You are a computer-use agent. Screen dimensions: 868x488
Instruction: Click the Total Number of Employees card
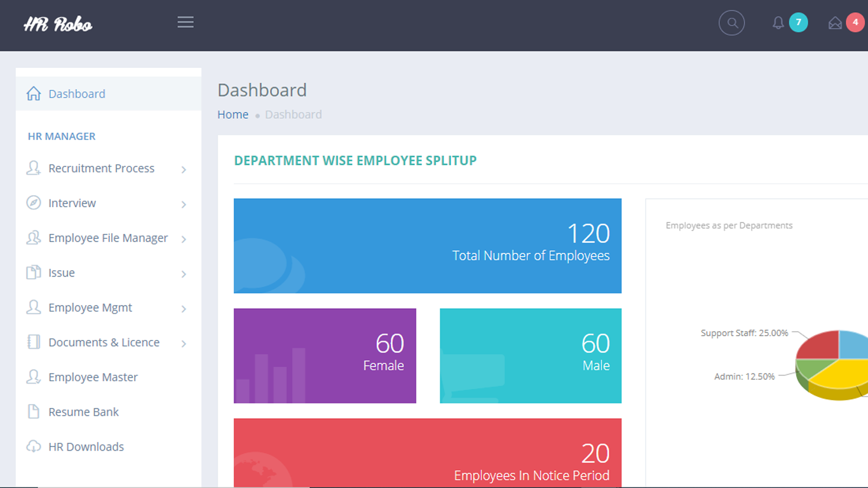pos(427,246)
